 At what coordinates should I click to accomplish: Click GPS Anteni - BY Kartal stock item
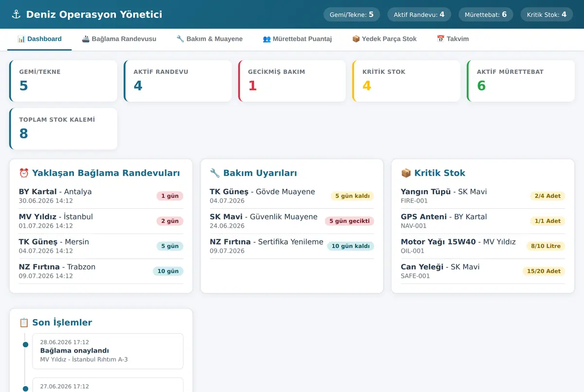pyautogui.click(x=483, y=221)
